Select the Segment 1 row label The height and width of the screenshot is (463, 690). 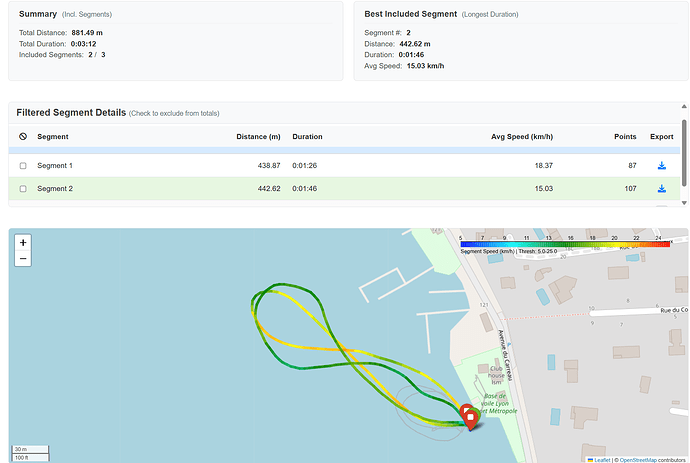(x=55, y=165)
